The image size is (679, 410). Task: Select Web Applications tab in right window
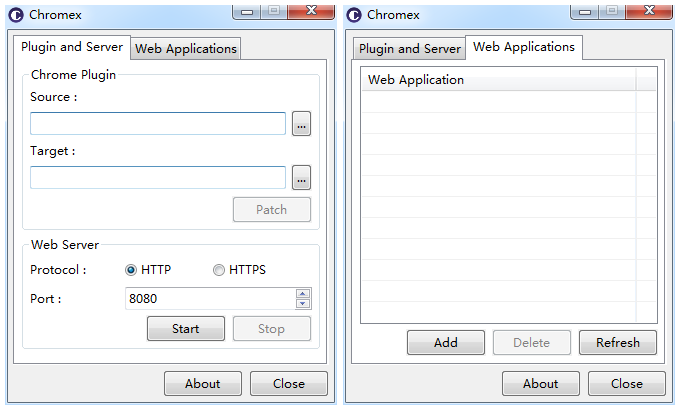pyautogui.click(x=524, y=47)
